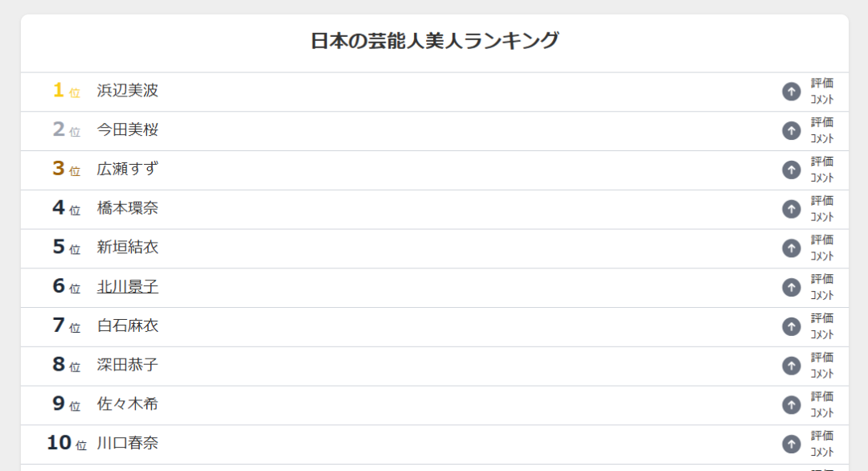
Task: View 評価コメント for 広瀬すず
Action: (x=822, y=170)
